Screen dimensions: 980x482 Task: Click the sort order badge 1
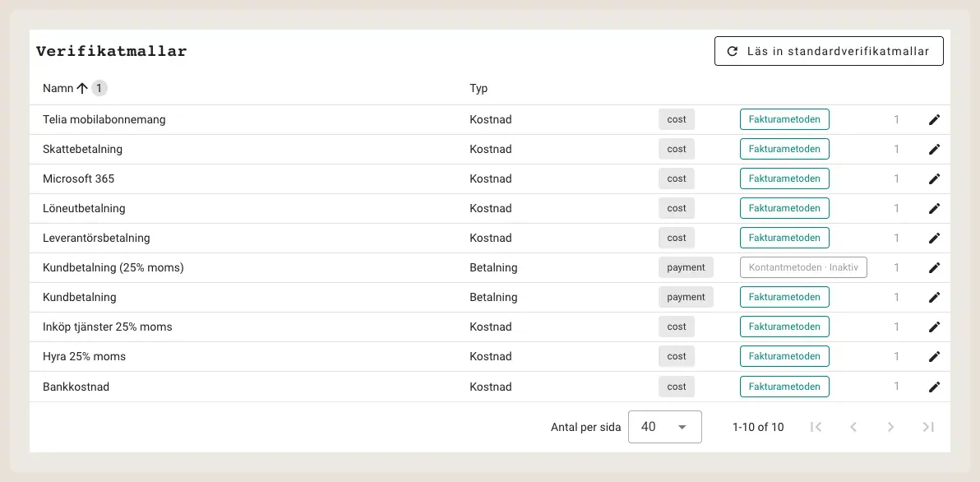(x=99, y=89)
